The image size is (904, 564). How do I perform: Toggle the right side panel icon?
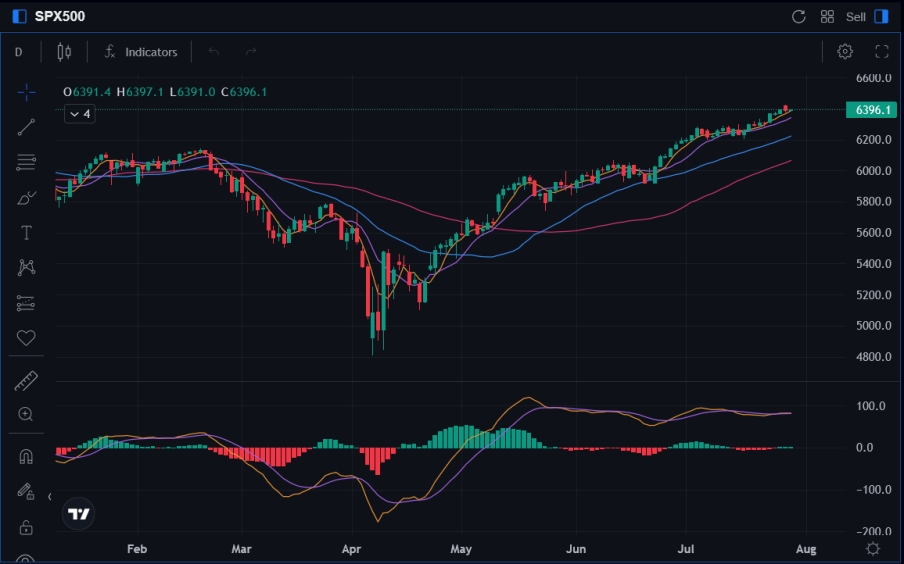click(882, 17)
